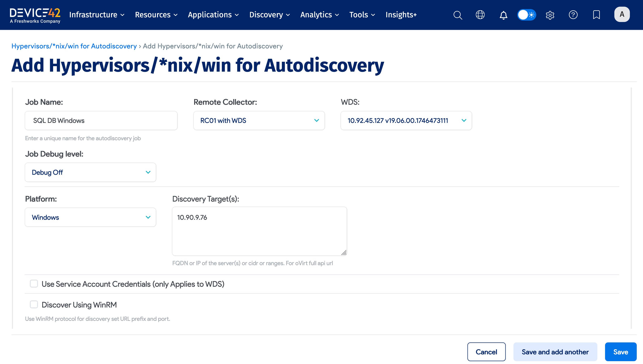Check Discover Using WinRM
The height and width of the screenshot is (364, 643).
point(34,304)
